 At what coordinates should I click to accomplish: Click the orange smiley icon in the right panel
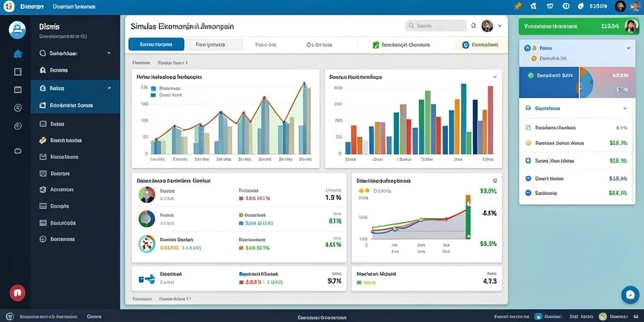point(528,143)
